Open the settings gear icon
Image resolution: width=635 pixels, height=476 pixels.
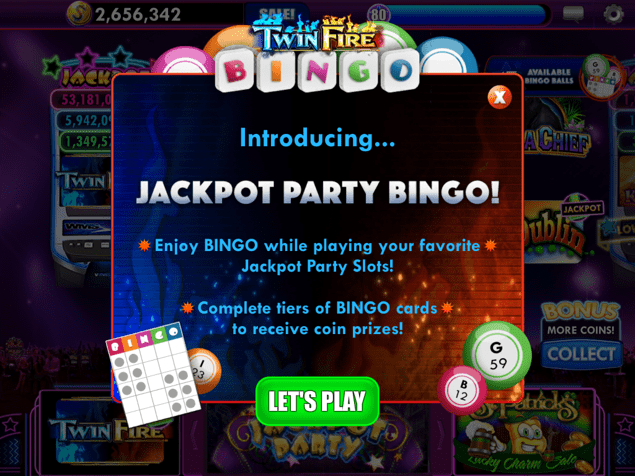[614, 14]
